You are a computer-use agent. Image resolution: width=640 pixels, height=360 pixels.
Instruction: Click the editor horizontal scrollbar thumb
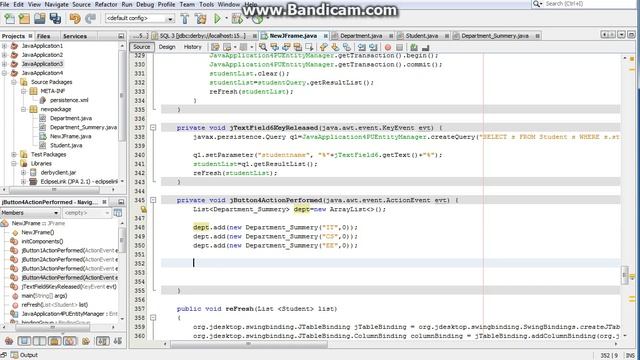pos(249,344)
